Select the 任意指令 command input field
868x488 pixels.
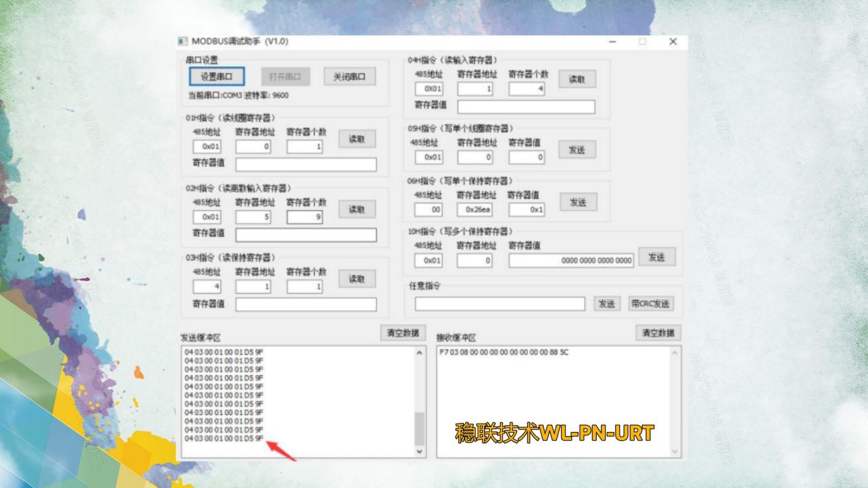point(500,304)
